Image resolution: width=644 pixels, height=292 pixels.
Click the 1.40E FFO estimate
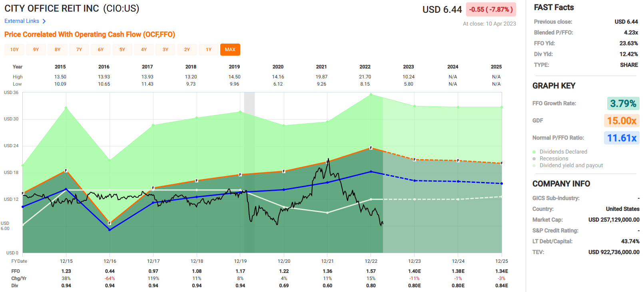tap(415, 271)
